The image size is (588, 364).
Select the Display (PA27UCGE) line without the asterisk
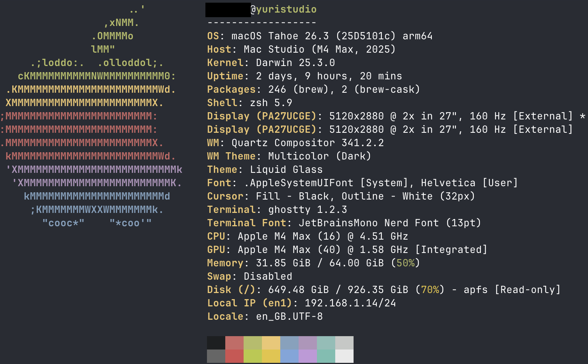tap(390, 129)
